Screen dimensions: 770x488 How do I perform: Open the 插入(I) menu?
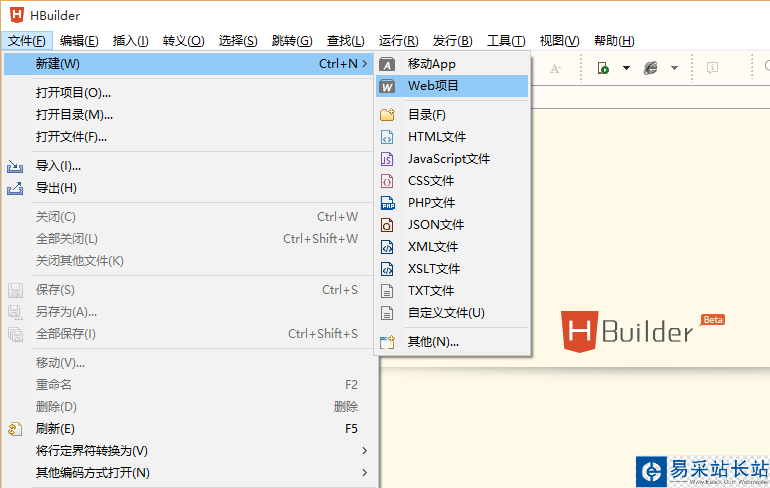(x=131, y=41)
